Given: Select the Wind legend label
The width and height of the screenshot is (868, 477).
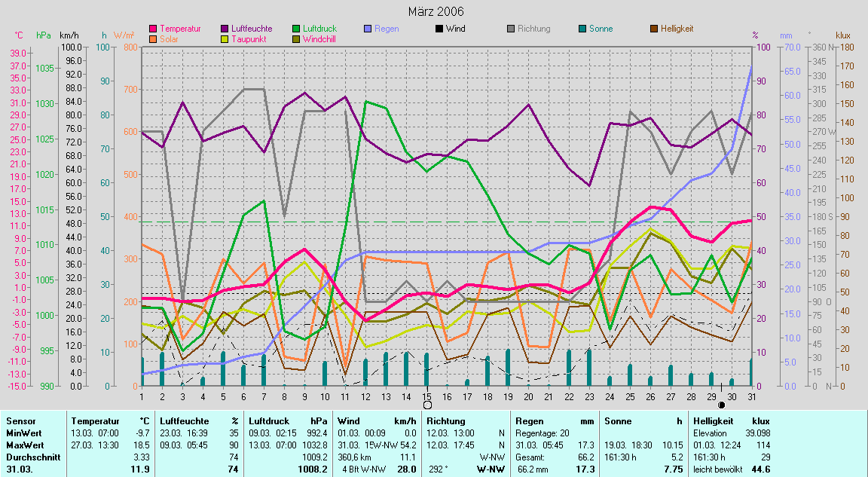Looking at the screenshot, I should coord(455,29).
